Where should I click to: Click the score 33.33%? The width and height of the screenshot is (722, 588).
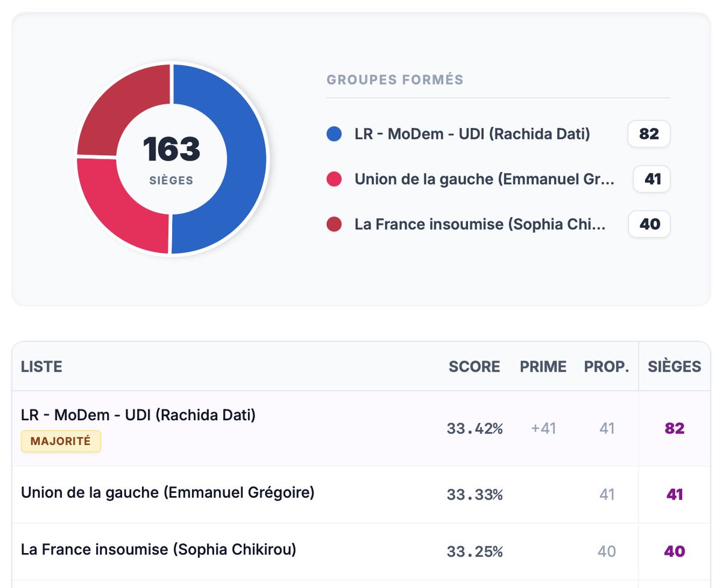(x=474, y=495)
